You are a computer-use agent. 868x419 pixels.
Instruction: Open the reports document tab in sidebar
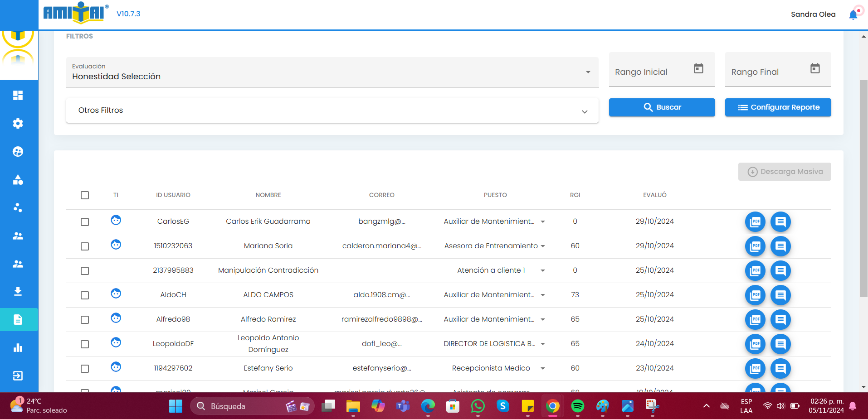pos(18,320)
